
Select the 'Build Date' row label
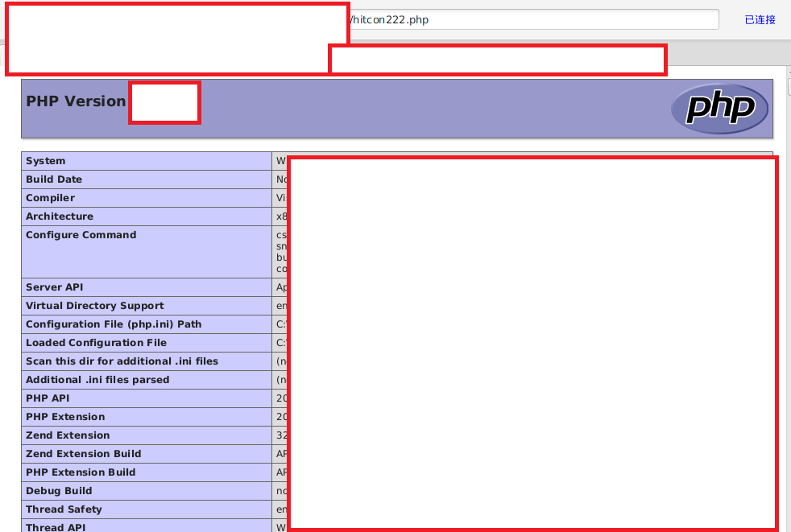click(54, 179)
